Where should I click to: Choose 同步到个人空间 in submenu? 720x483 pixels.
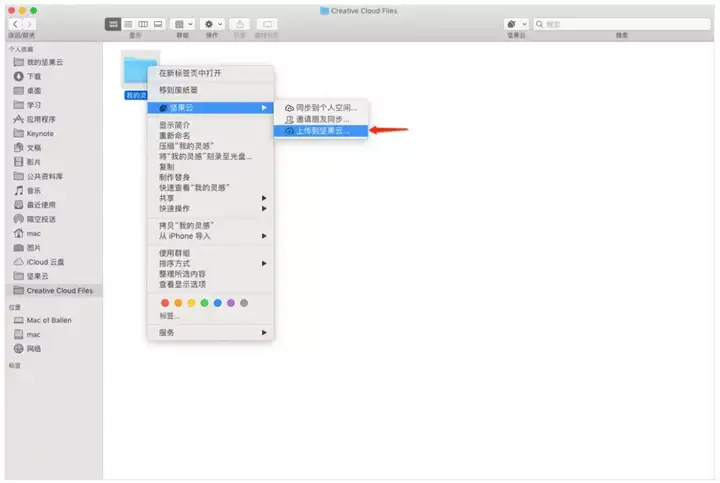click(321, 107)
